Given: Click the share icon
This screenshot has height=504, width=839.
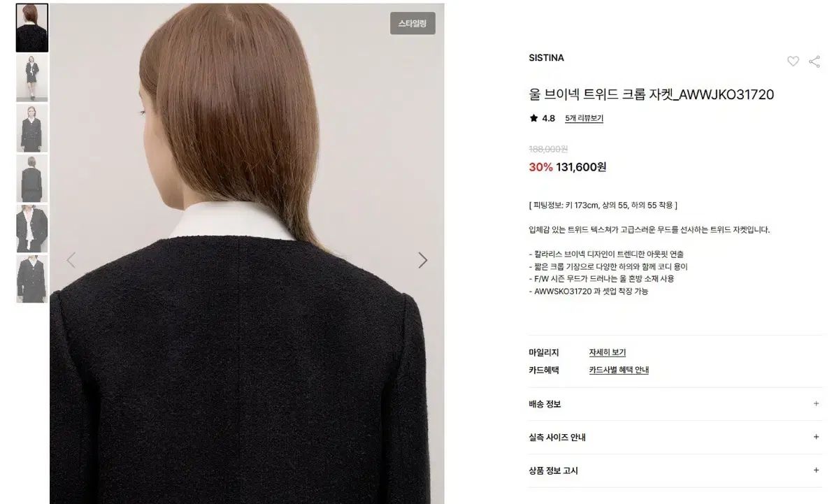Looking at the screenshot, I should [x=815, y=62].
